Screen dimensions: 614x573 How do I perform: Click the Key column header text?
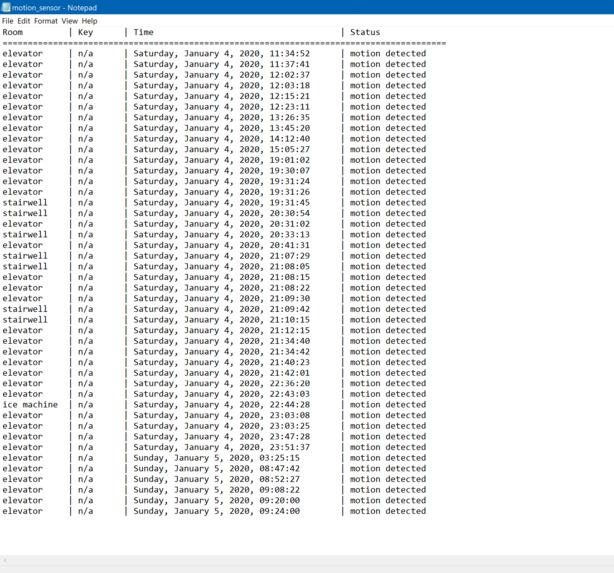(x=85, y=32)
